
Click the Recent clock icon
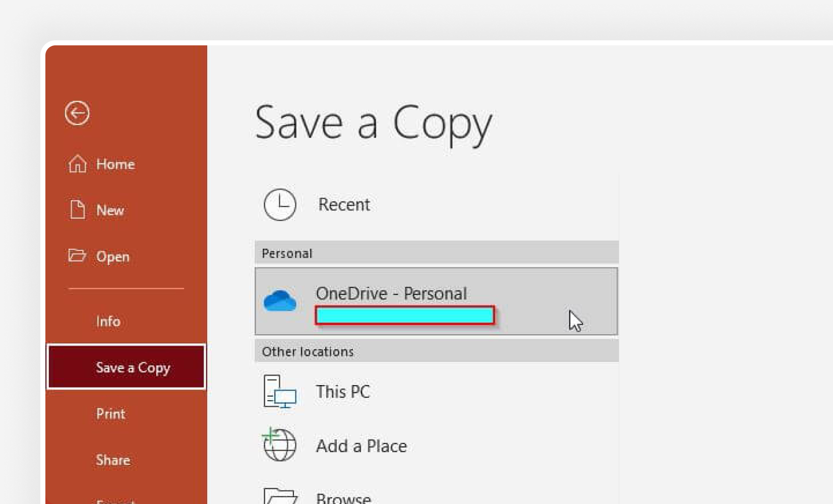point(280,205)
